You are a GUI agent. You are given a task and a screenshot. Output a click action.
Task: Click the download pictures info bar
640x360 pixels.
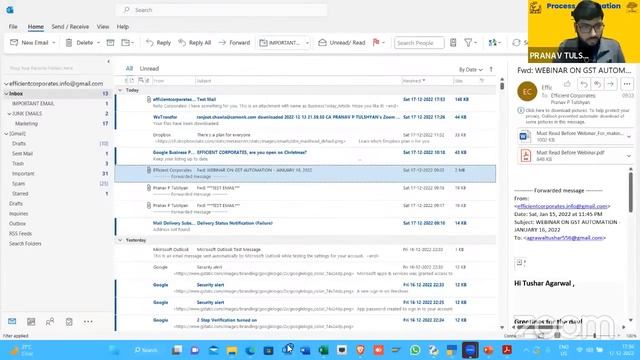[574, 116]
